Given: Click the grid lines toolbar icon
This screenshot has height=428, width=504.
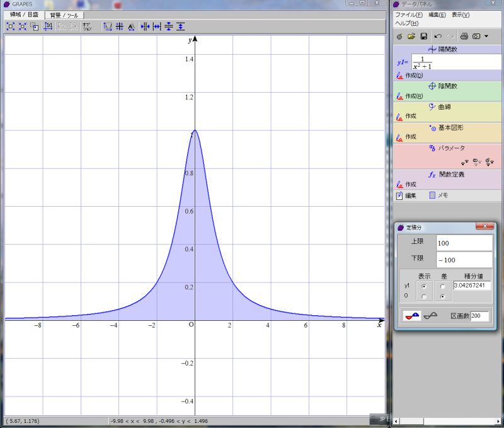Looking at the screenshot, I should tap(119, 26).
